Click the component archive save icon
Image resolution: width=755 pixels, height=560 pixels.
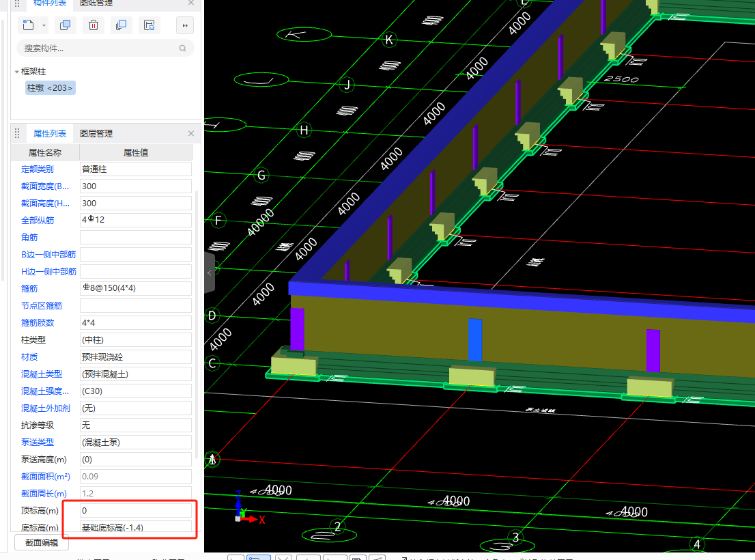click(x=149, y=25)
